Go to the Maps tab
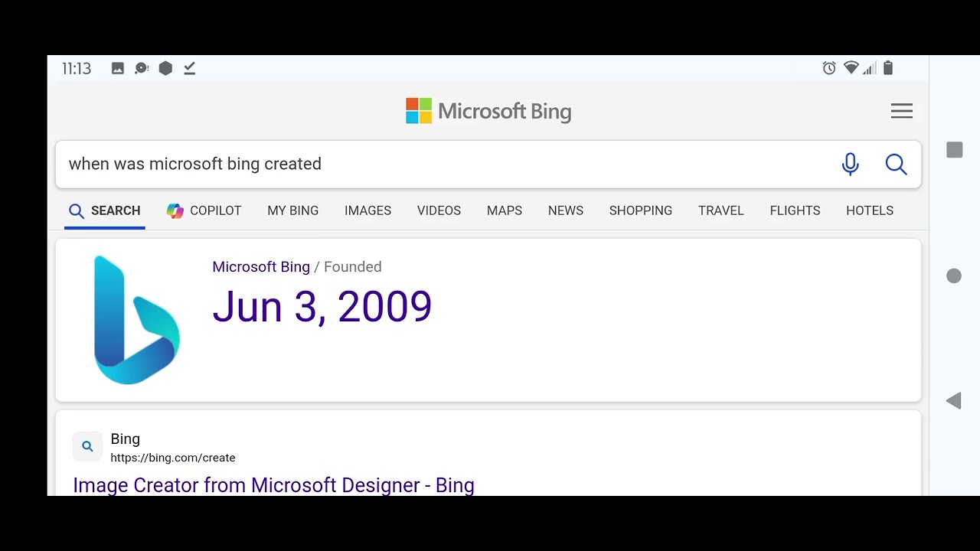Image resolution: width=980 pixels, height=551 pixels. point(504,210)
